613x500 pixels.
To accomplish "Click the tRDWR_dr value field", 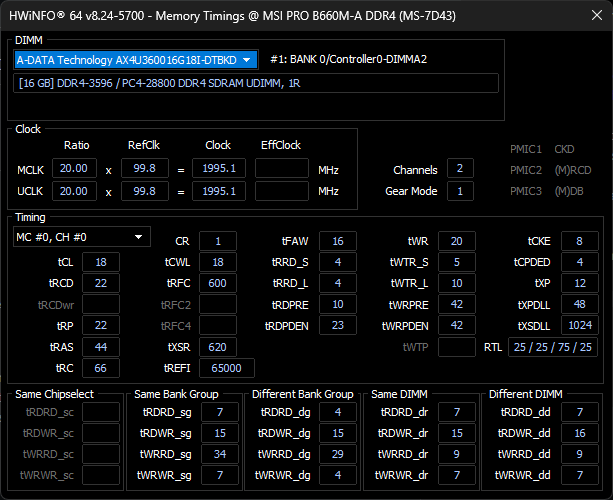I will click(x=457, y=433).
